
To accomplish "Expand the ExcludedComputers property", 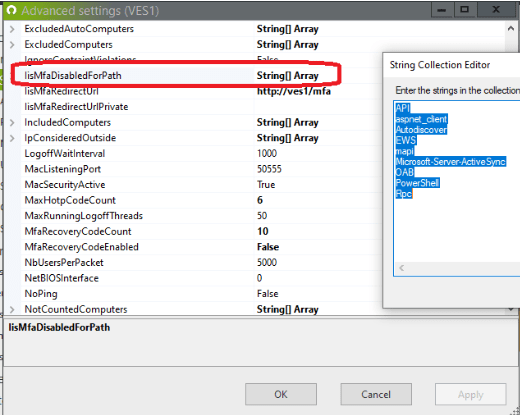I will (12, 45).
